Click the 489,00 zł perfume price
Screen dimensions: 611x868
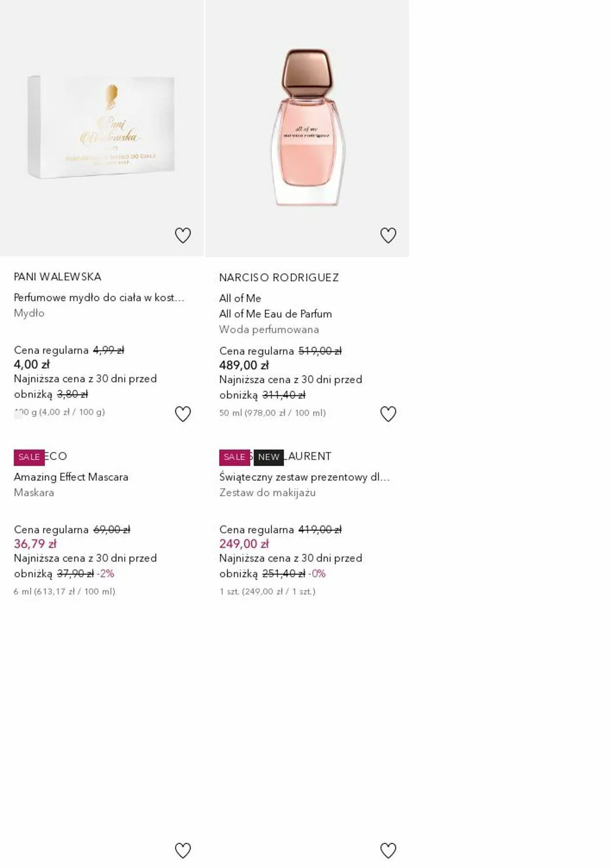pos(244,365)
